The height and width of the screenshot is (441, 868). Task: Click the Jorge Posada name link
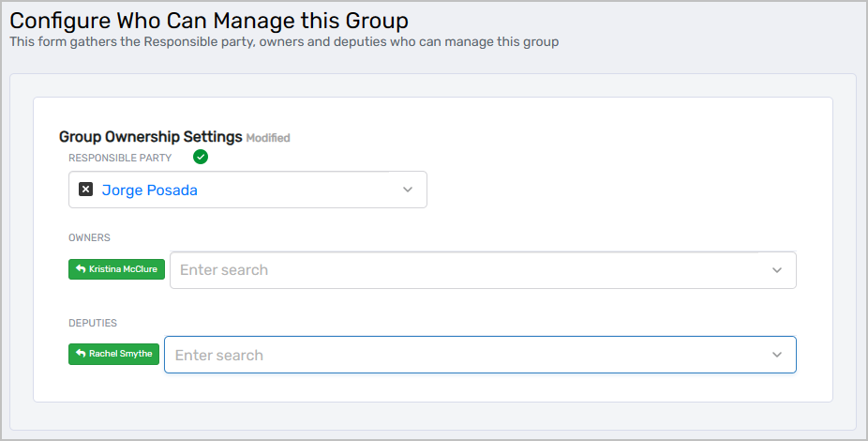click(149, 190)
